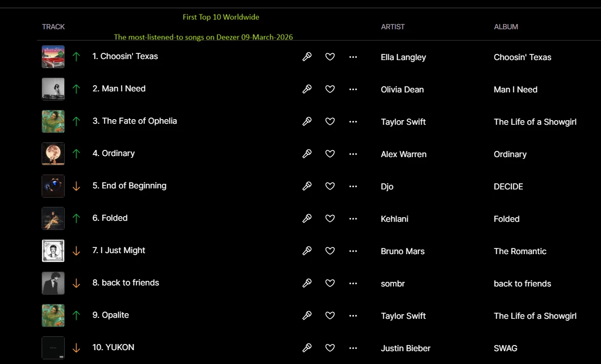Open more options menu for I Just Might

[x=353, y=251]
